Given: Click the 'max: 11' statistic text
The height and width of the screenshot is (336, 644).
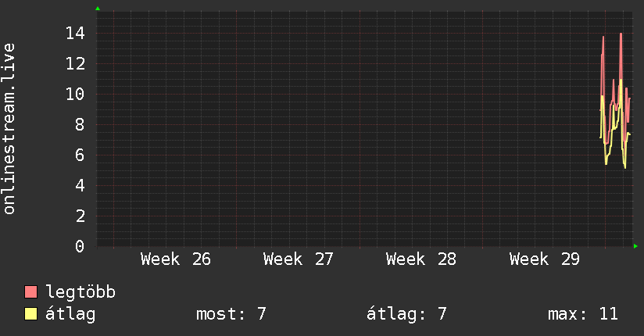Looking at the screenshot, I should pos(583,314).
